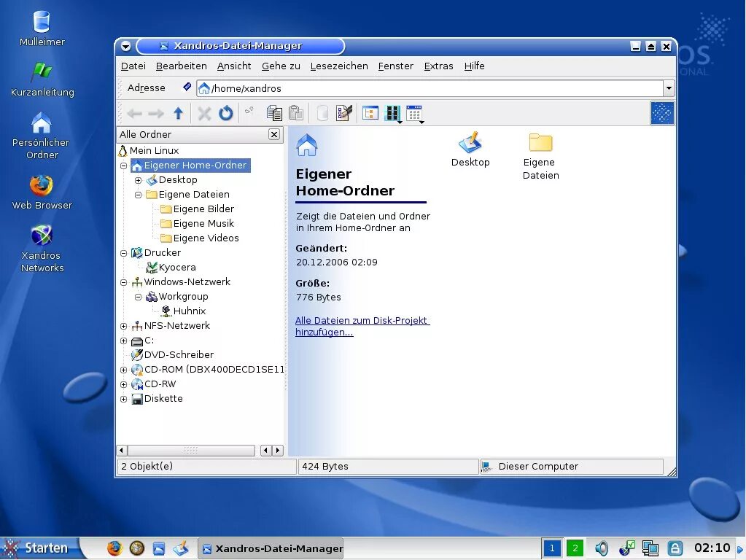Viewport: 746px width, 560px height.
Task: Expand the NFS-Netzwerk tree node
Action: pos(124,326)
